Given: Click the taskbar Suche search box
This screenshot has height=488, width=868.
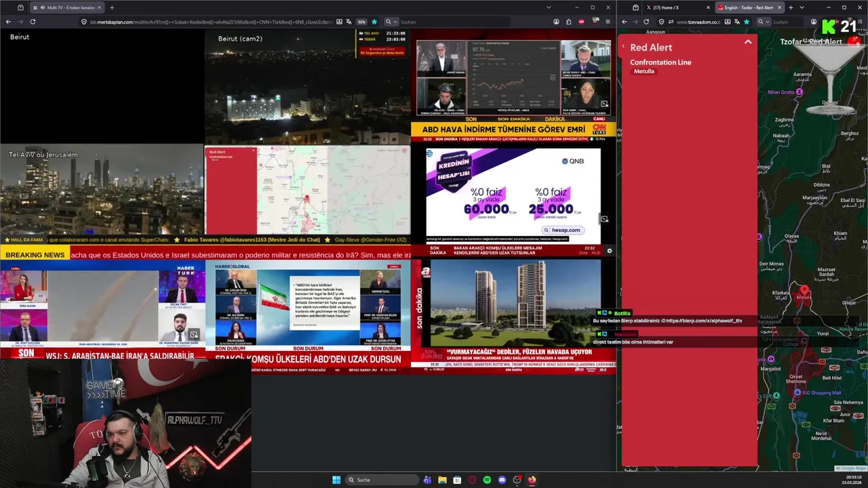Looking at the screenshot, I should [x=382, y=480].
